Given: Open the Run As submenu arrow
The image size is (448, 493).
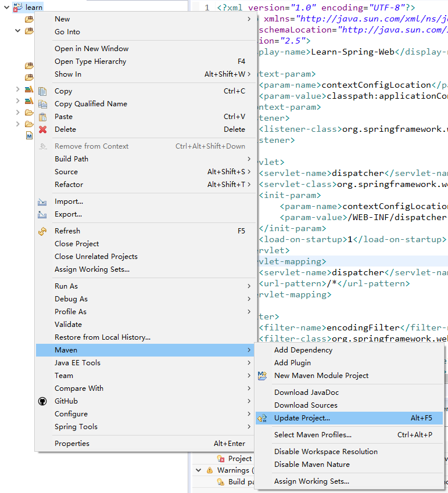Looking at the screenshot, I should click(249, 286).
